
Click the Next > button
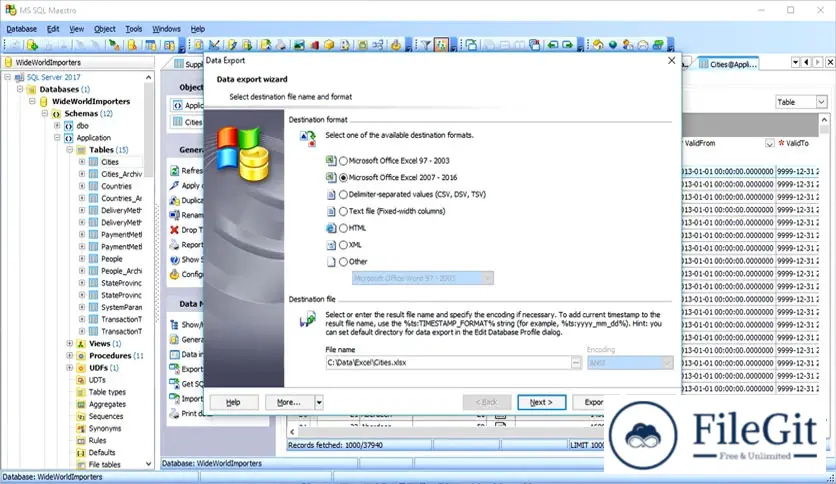tap(541, 402)
